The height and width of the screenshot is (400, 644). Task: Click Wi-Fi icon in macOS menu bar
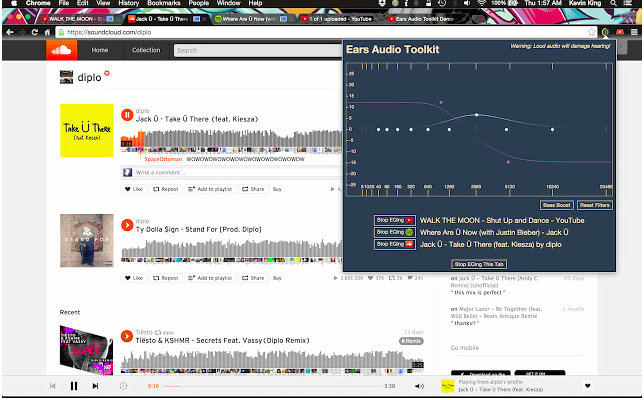click(482, 3)
